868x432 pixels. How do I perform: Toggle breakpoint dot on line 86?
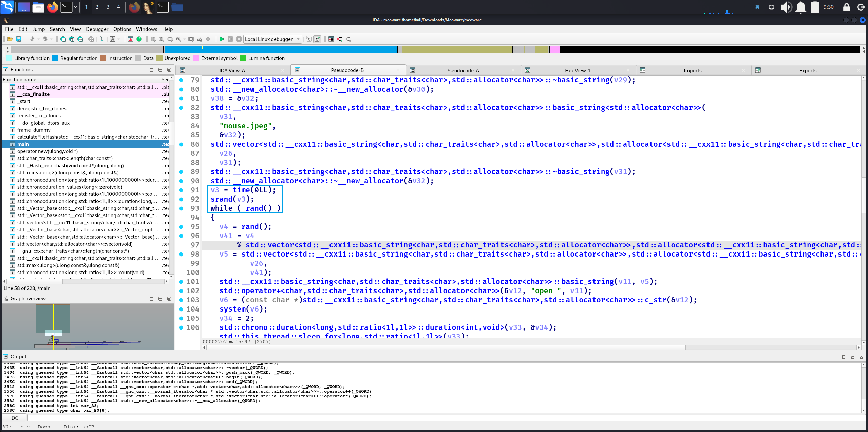click(x=181, y=144)
